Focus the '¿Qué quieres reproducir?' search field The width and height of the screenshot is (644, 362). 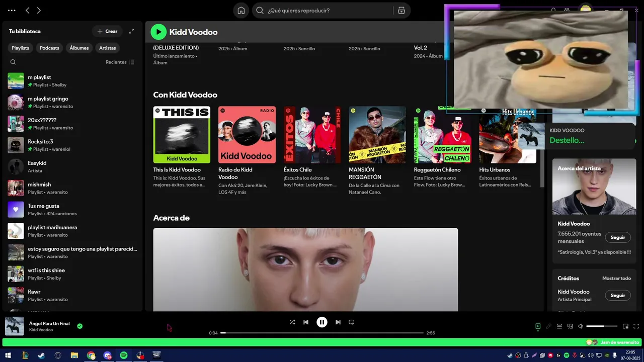coord(323,11)
